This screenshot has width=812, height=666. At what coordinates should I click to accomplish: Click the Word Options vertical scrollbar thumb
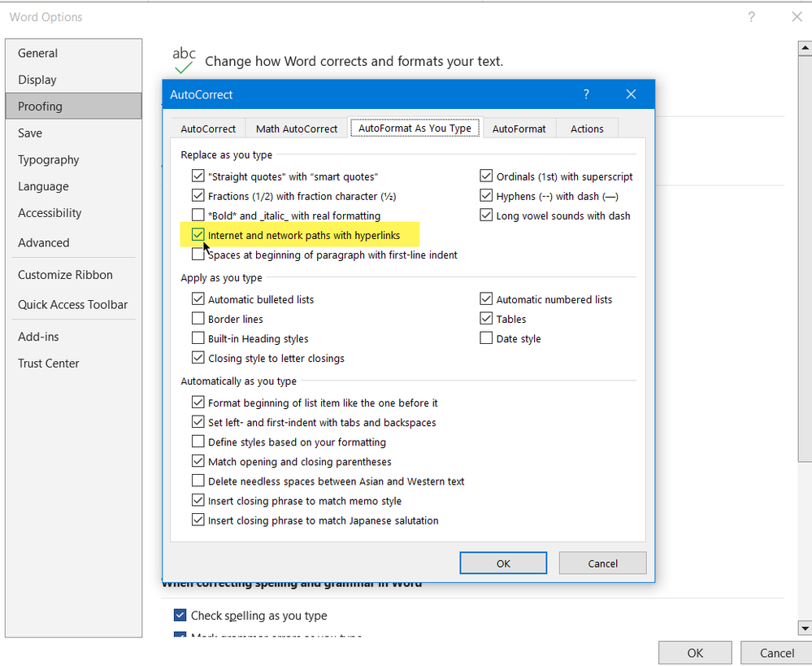(805, 259)
